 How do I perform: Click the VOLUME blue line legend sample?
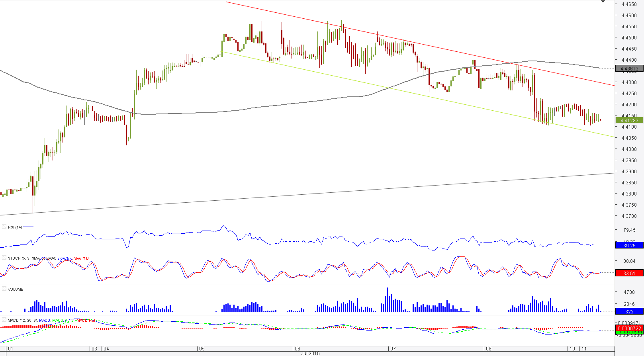pos(30,289)
